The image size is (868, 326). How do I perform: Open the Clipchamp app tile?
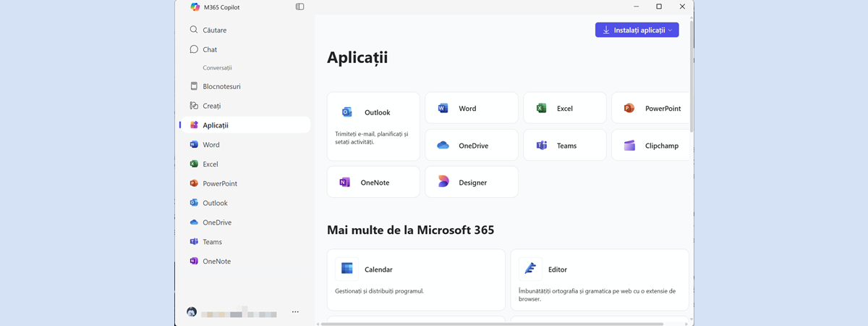pos(651,146)
